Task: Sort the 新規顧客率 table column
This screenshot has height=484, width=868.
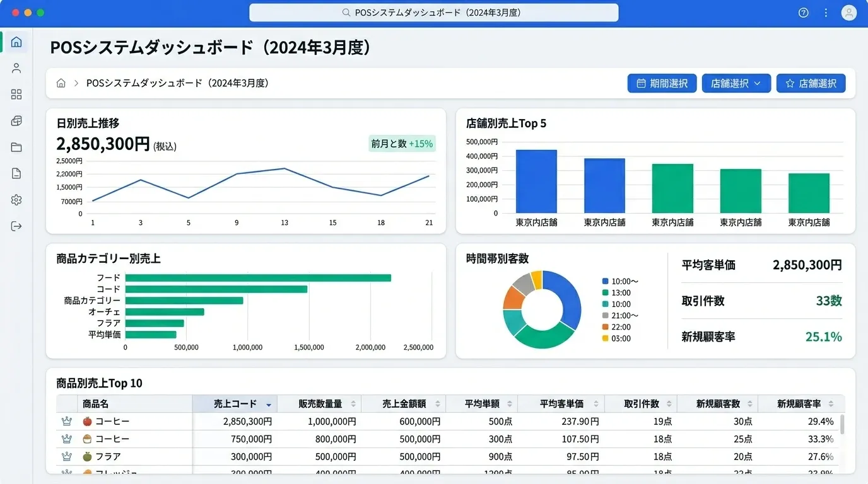Action: click(831, 404)
